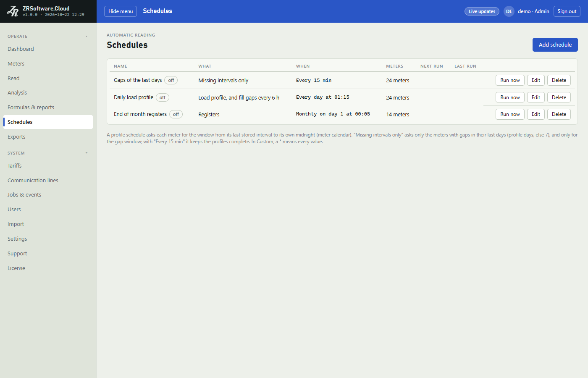Delete the Gaps of the last days schedule
This screenshot has height=378, width=588.
click(x=559, y=80)
